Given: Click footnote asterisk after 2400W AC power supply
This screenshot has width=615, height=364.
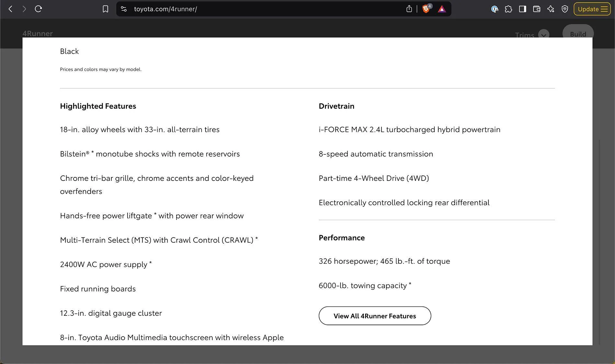Looking at the screenshot, I should coord(150,263).
